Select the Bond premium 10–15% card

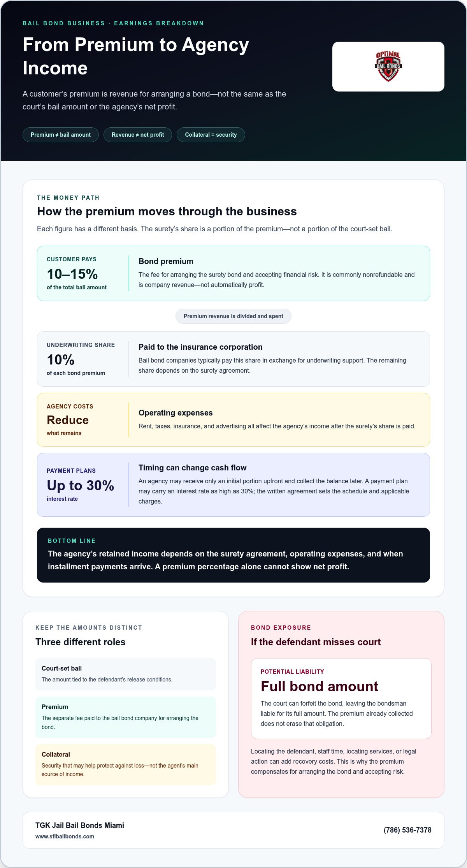pyautogui.click(x=233, y=273)
